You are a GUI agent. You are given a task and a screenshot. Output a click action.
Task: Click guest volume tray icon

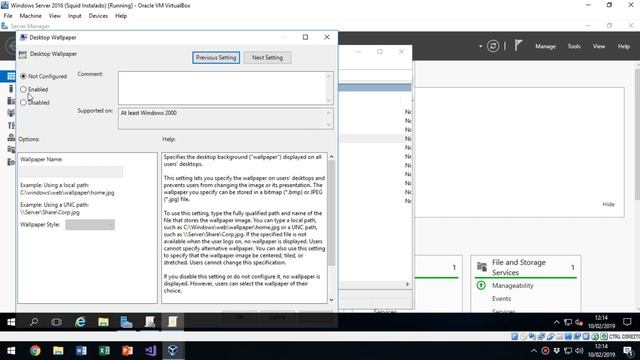579,322
